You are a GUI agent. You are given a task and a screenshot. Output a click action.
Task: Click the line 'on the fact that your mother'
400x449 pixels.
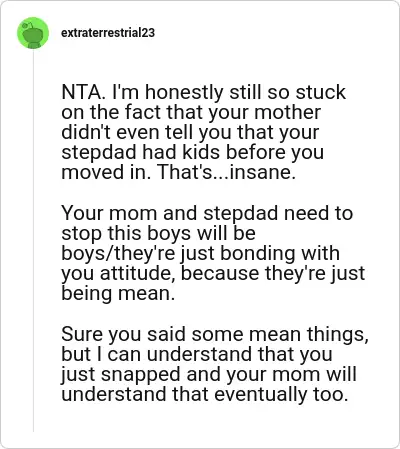point(191,112)
